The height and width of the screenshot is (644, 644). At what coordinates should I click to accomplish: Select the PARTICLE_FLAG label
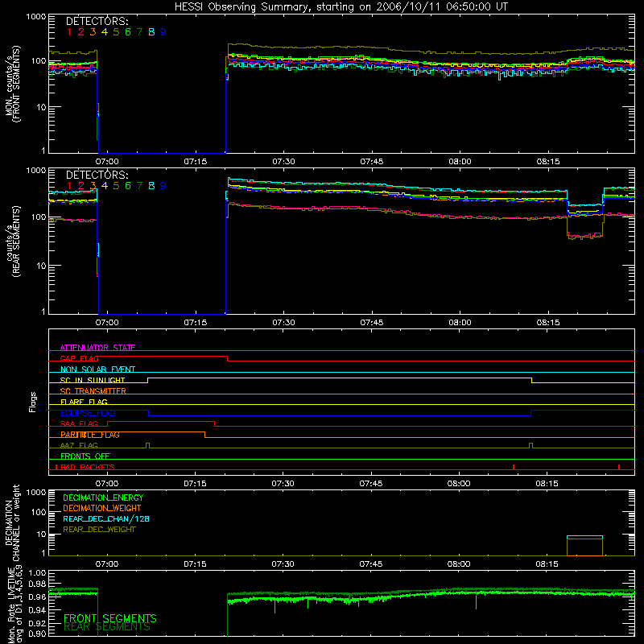90,435
